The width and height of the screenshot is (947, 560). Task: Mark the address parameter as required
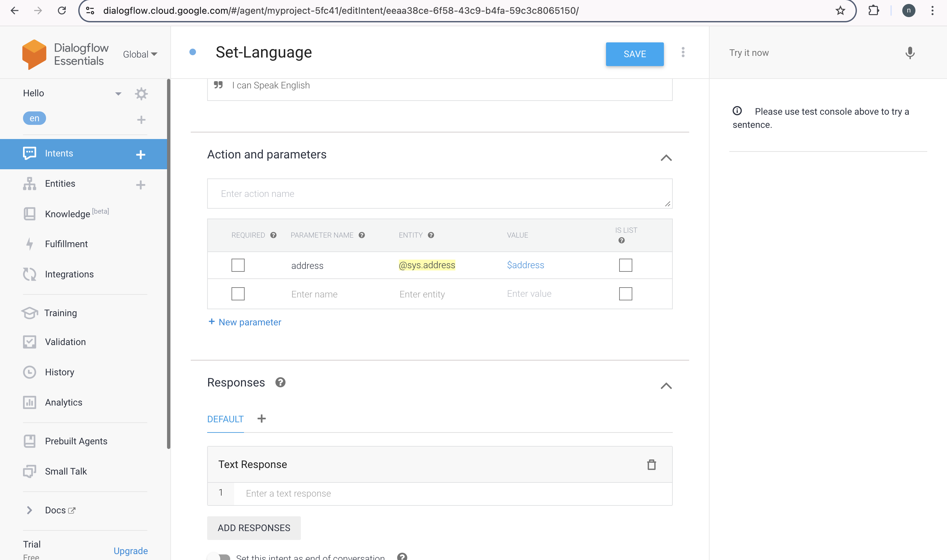238,265
